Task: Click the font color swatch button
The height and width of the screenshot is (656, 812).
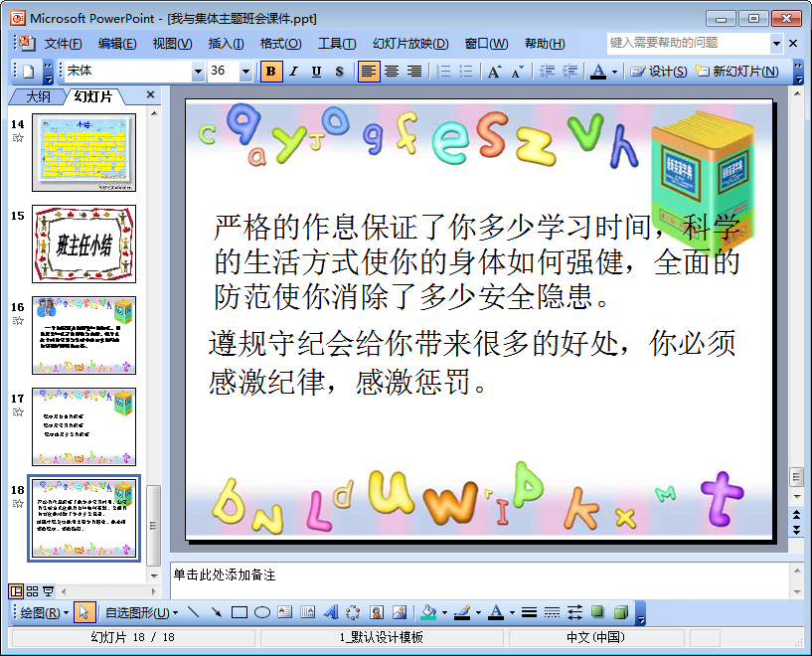Action: point(597,72)
